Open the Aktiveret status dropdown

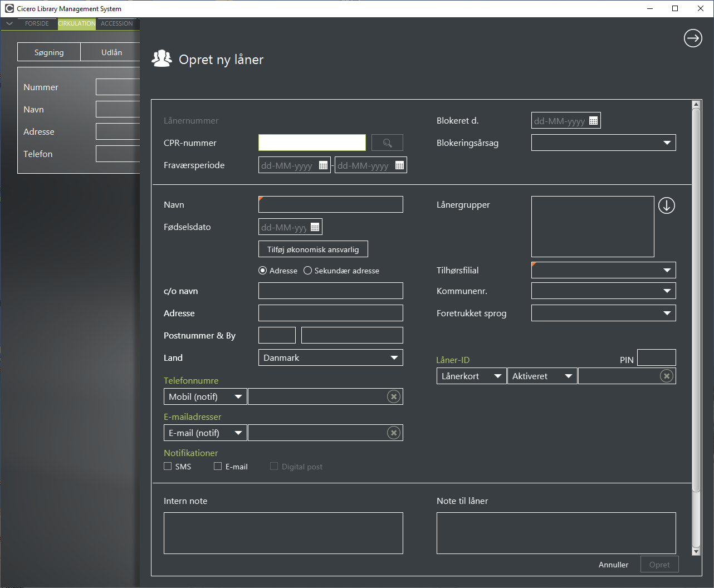pos(542,376)
